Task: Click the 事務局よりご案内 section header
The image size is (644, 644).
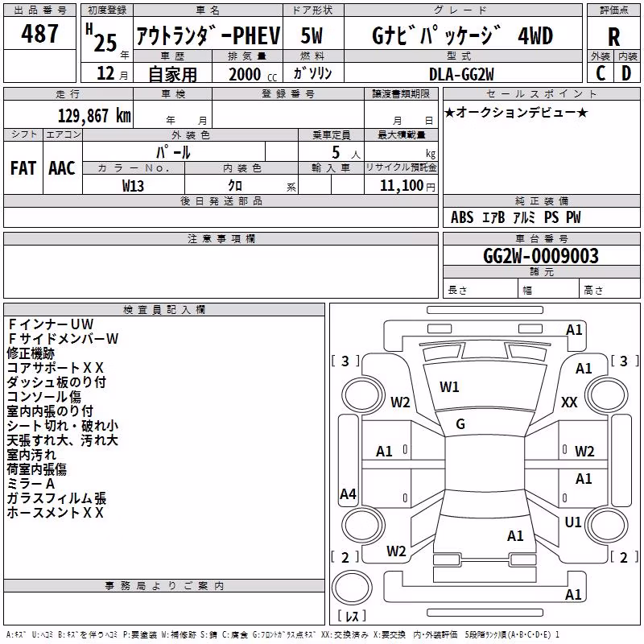Action: [164, 586]
